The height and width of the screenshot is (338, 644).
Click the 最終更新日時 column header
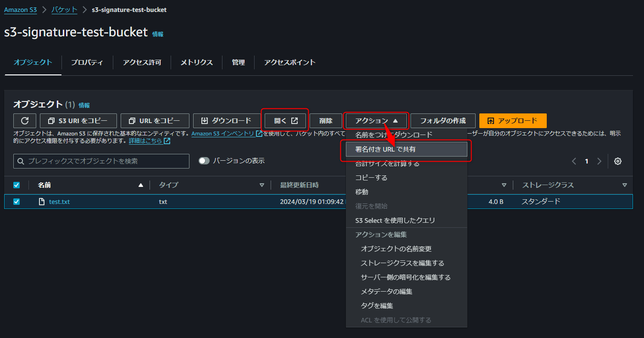pos(300,185)
